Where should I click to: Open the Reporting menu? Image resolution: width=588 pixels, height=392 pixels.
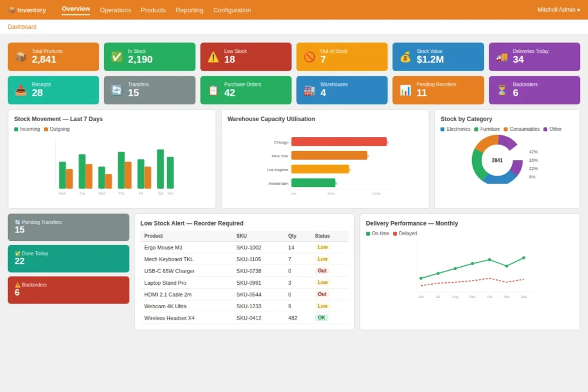[x=189, y=10]
